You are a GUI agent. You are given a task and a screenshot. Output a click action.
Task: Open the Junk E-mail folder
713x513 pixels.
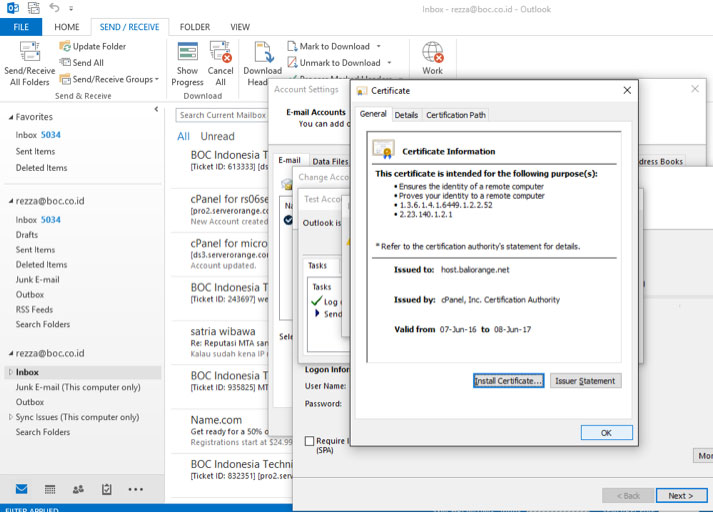37,279
